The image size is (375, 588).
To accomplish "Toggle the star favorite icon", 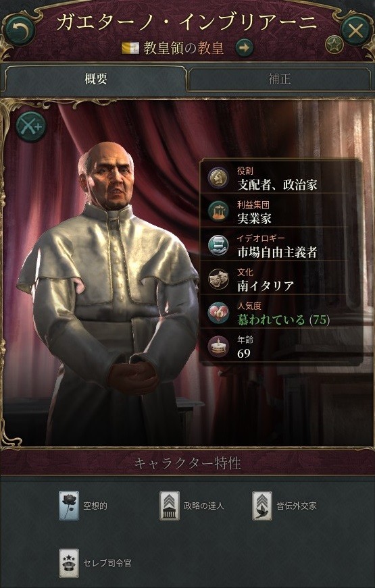I will (x=334, y=45).
